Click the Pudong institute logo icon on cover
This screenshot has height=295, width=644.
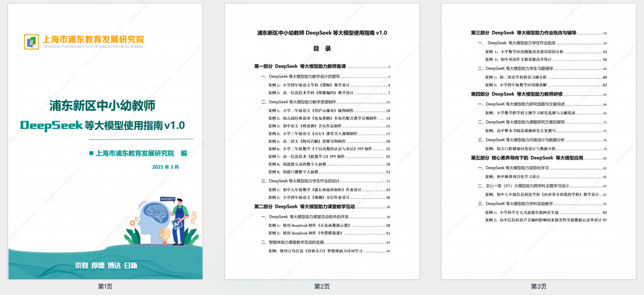click(31, 42)
